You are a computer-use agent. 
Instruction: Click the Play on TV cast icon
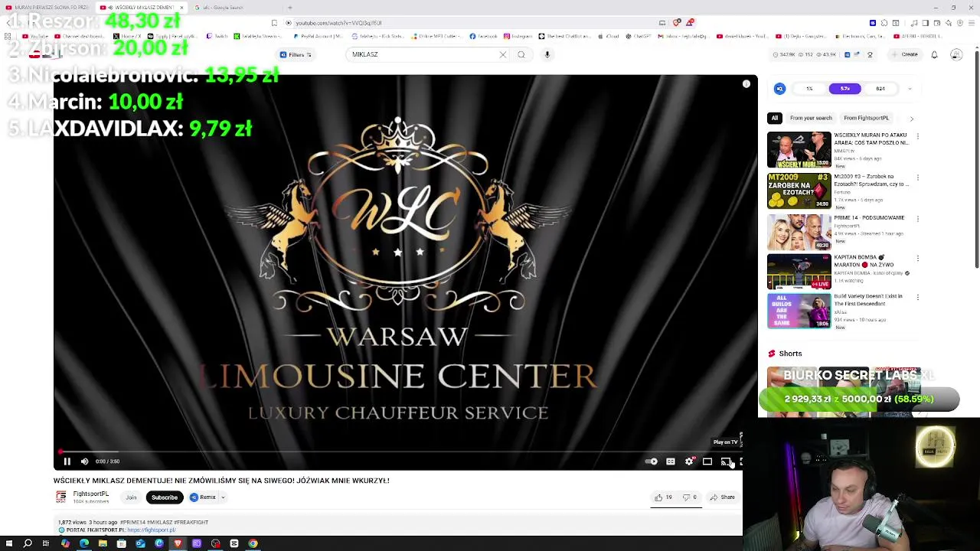(726, 461)
